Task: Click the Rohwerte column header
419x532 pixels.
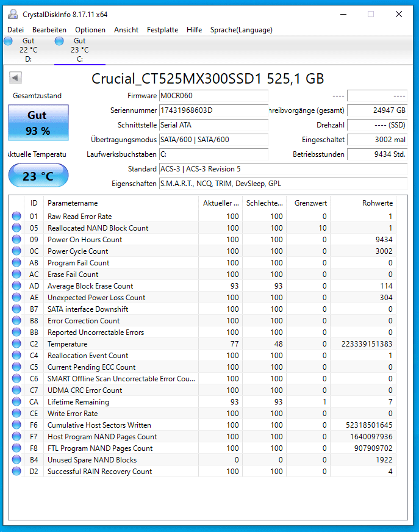Action: click(x=363, y=203)
